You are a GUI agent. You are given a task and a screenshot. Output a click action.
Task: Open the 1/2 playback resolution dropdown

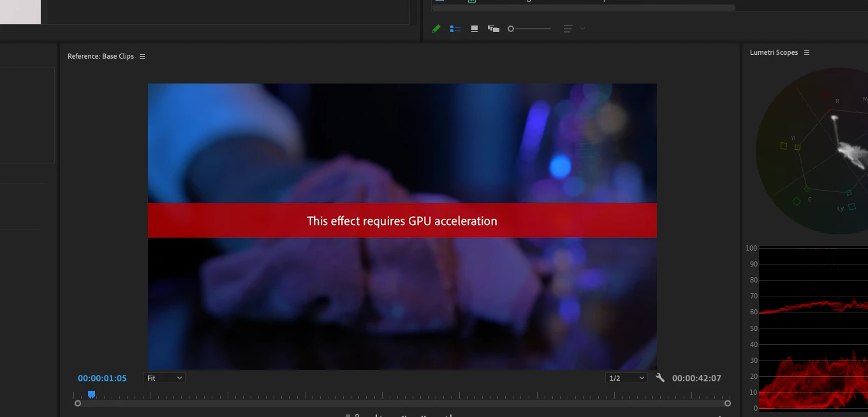[x=626, y=378]
